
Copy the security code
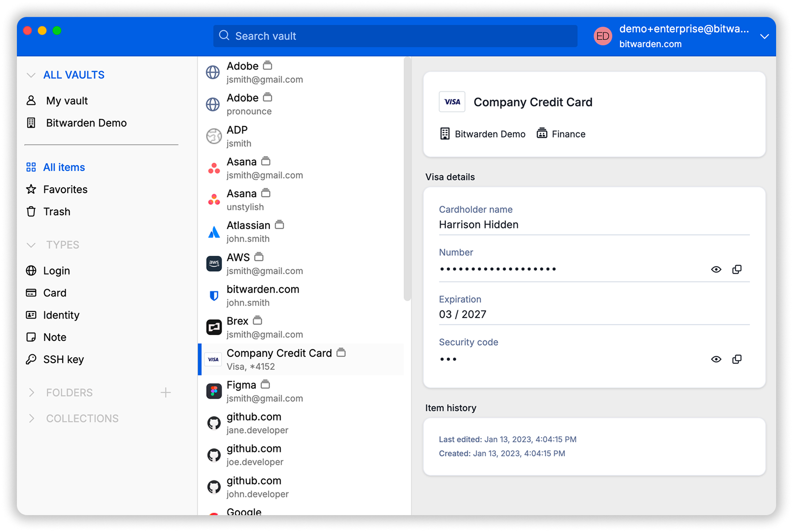[737, 359]
